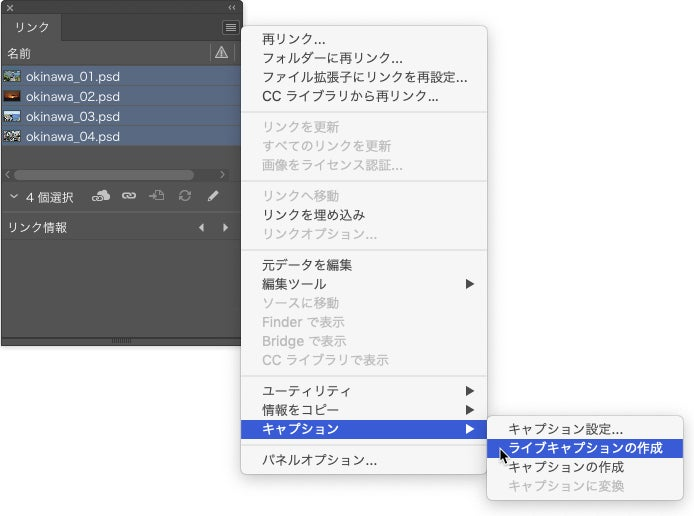Click the submenu arrow beside 情報をコピー
The width and height of the screenshot is (694, 516).
[470, 410]
